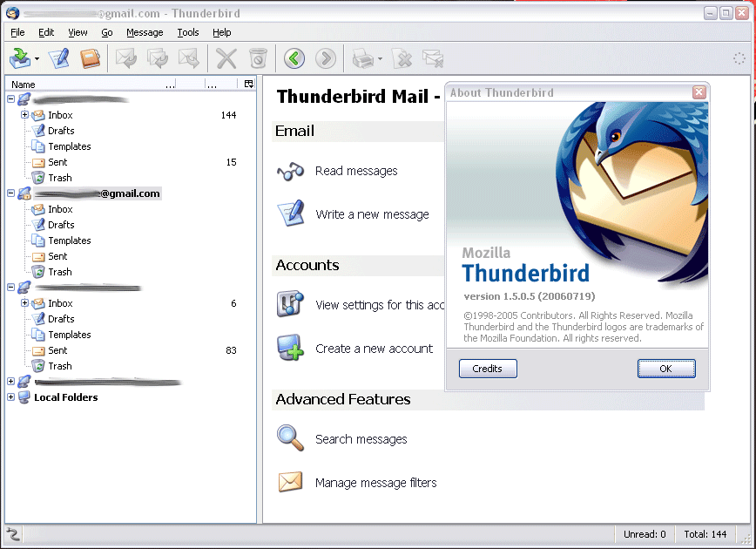
Task: Open the Edit menu
Action: [46, 32]
